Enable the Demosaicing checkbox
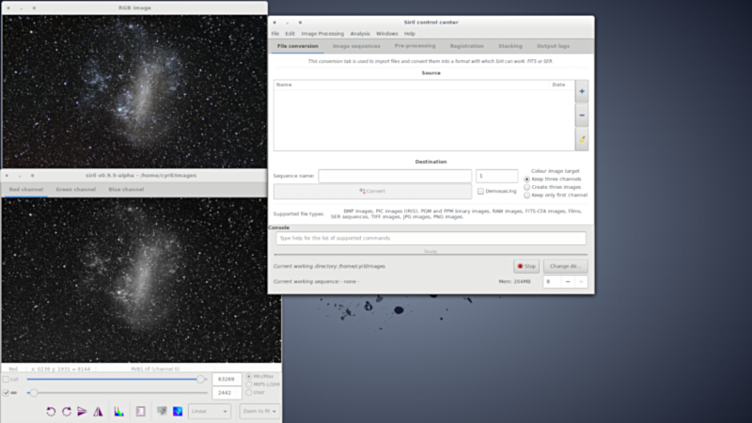Image resolution: width=752 pixels, height=423 pixels. [481, 191]
